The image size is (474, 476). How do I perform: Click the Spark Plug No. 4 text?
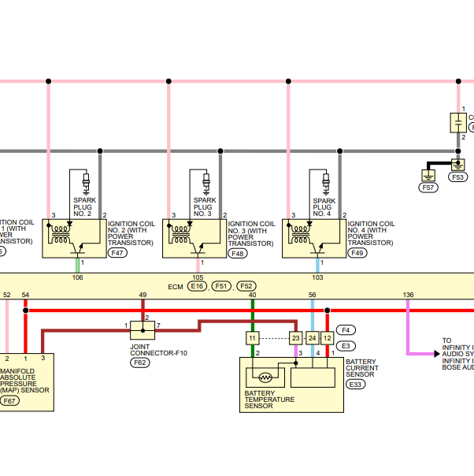324,207
